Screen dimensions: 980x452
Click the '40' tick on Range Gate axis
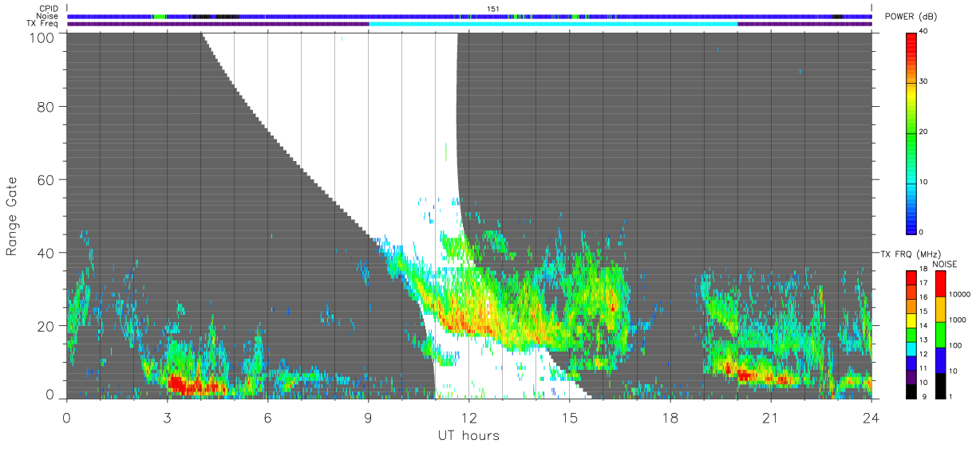coord(47,253)
